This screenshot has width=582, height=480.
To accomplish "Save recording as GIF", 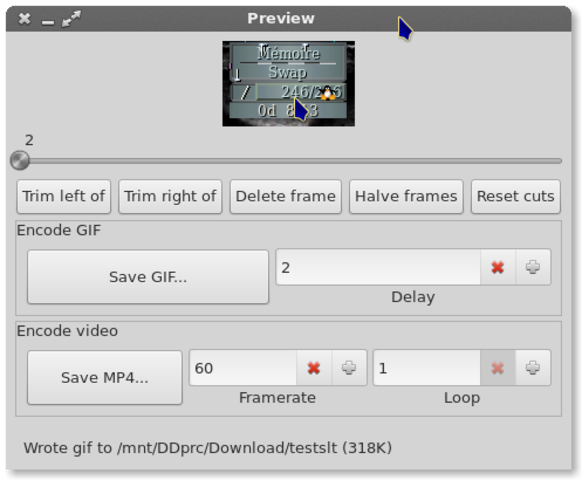I will pyautogui.click(x=148, y=277).
